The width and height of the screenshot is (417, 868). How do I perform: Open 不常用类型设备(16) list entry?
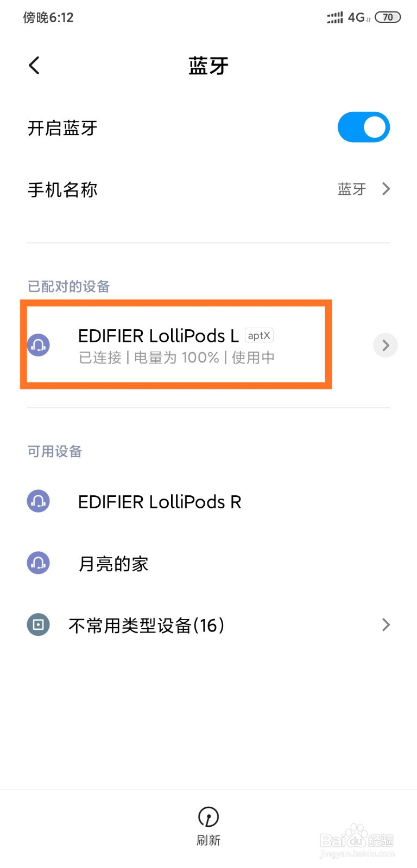208,625
